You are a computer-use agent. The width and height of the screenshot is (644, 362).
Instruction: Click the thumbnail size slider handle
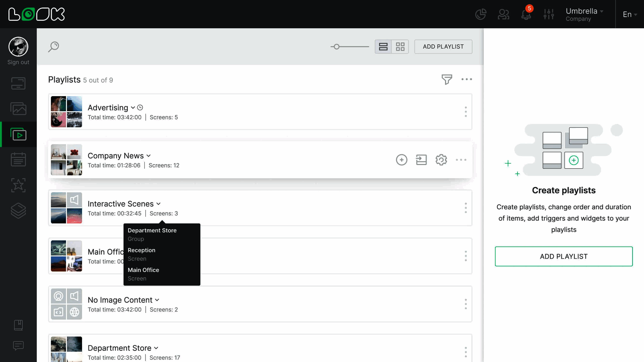pos(337,47)
